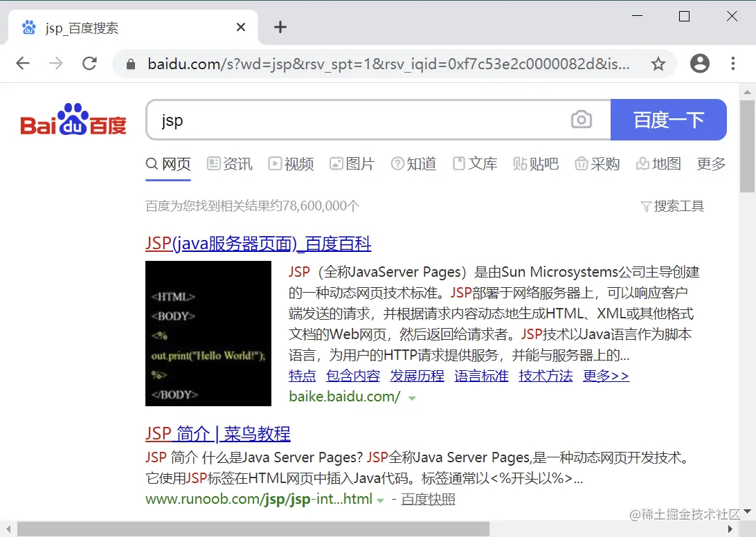
Task: Click the JSP code snippet thumbnail
Action: click(208, 333)
